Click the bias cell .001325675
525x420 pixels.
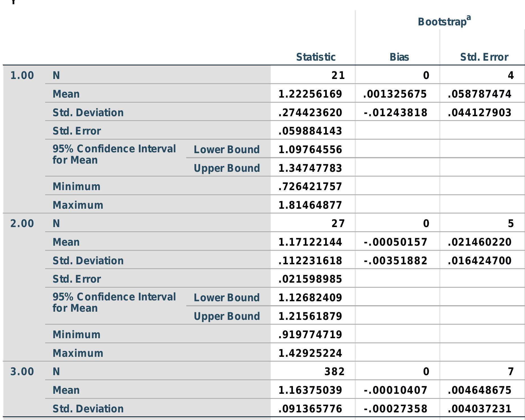[x=395, y=94]
